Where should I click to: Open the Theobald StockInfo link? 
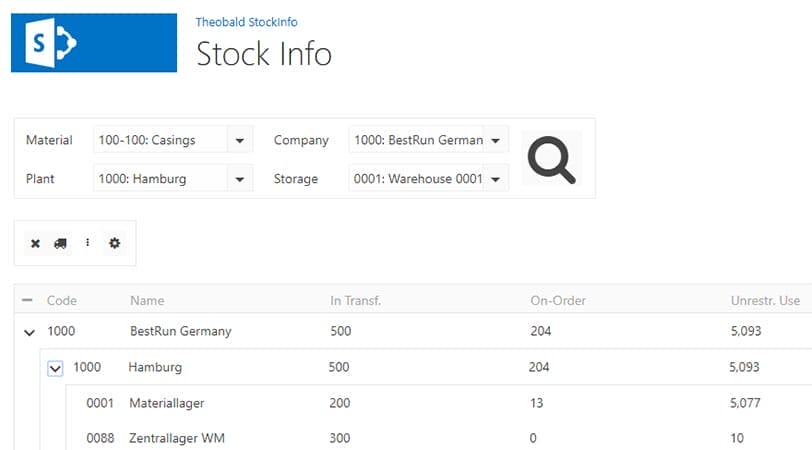click(246, 22)
